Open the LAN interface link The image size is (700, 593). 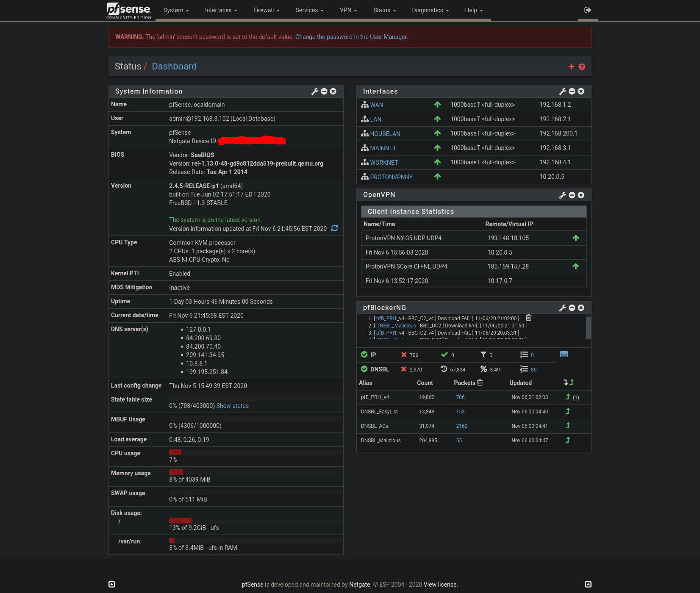[376, 119]
